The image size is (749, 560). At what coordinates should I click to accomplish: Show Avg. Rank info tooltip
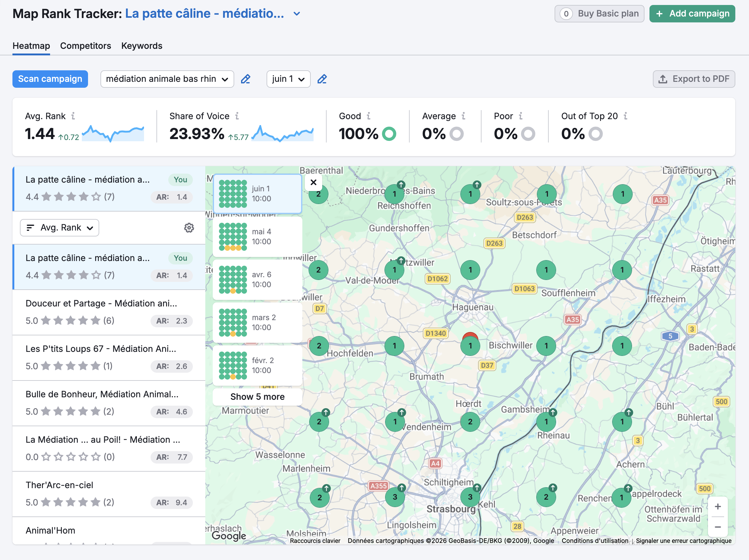pyautogui.click(x=73, y=116)
